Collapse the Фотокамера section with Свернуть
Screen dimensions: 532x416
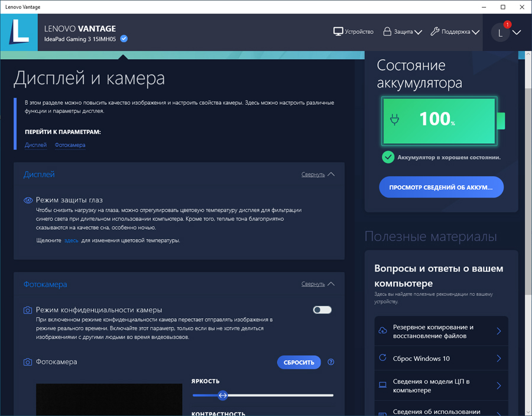coord(318,284)
